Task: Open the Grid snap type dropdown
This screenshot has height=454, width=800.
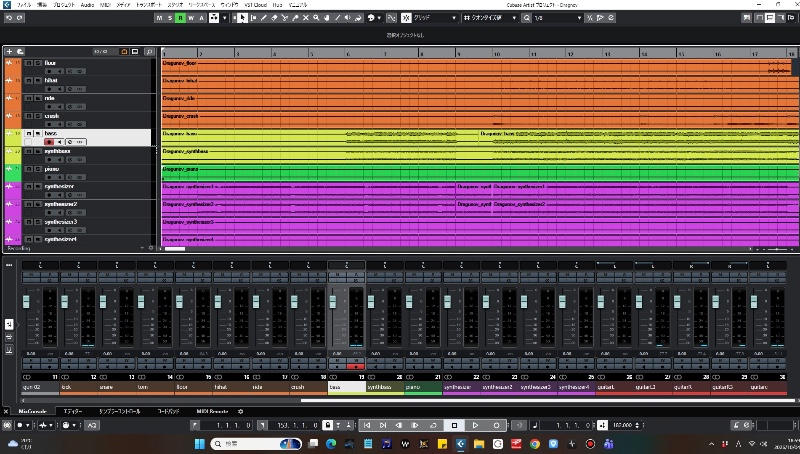Action: [x=434, y=18]
